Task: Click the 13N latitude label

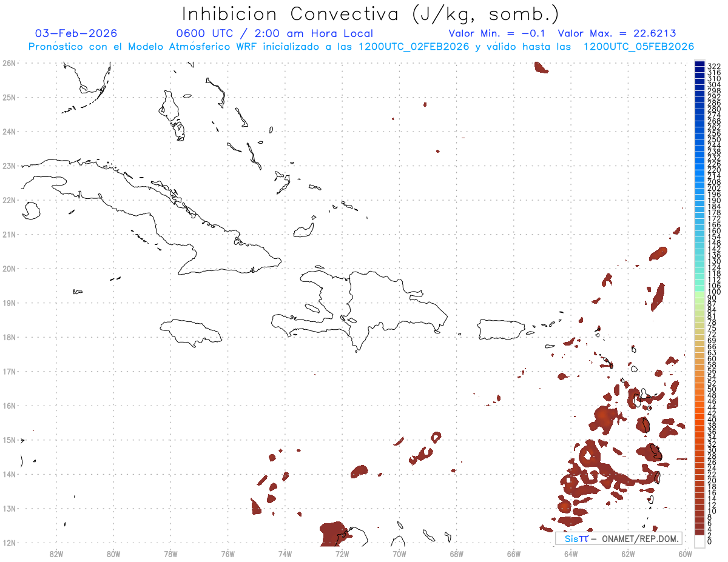Action: 9,509
